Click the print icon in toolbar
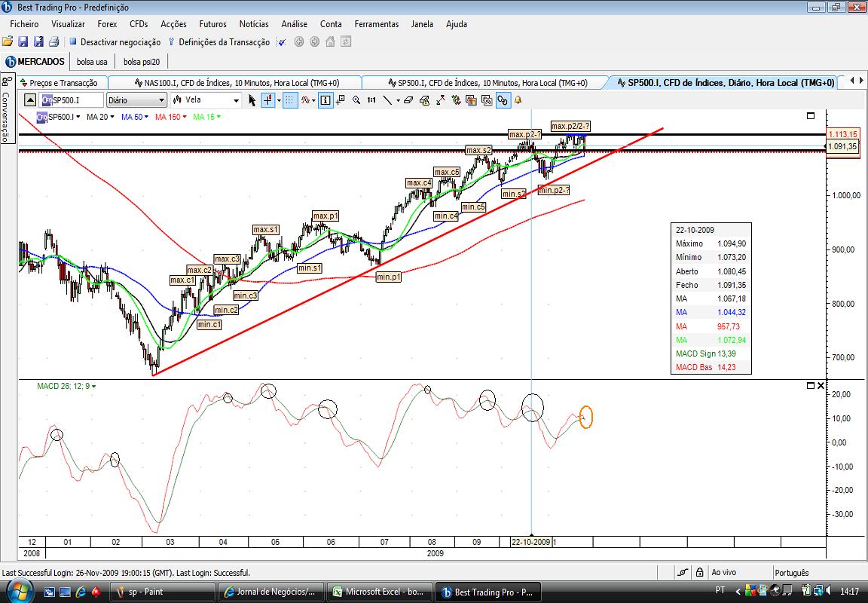Image resolution: width=868 pixels, height=603 pixels. pyautogui.click(x=53, y=41)
